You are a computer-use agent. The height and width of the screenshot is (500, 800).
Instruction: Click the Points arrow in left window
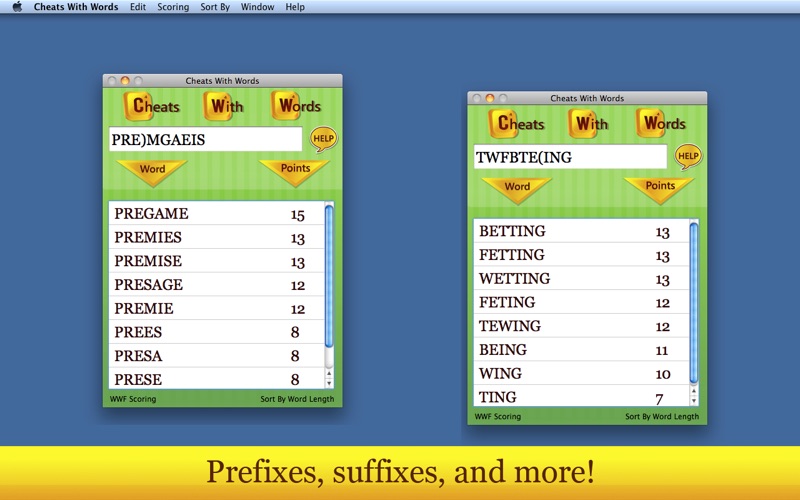pos(295,171)
